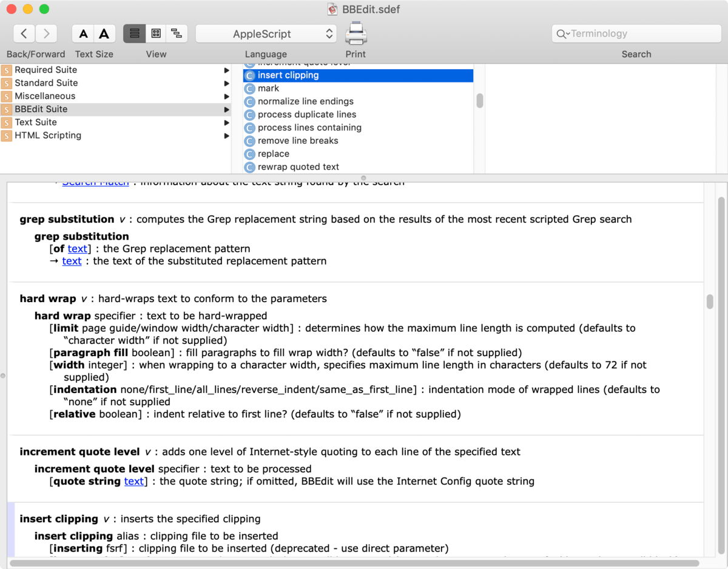Open the text link under grep substitution

pos(77,249)
